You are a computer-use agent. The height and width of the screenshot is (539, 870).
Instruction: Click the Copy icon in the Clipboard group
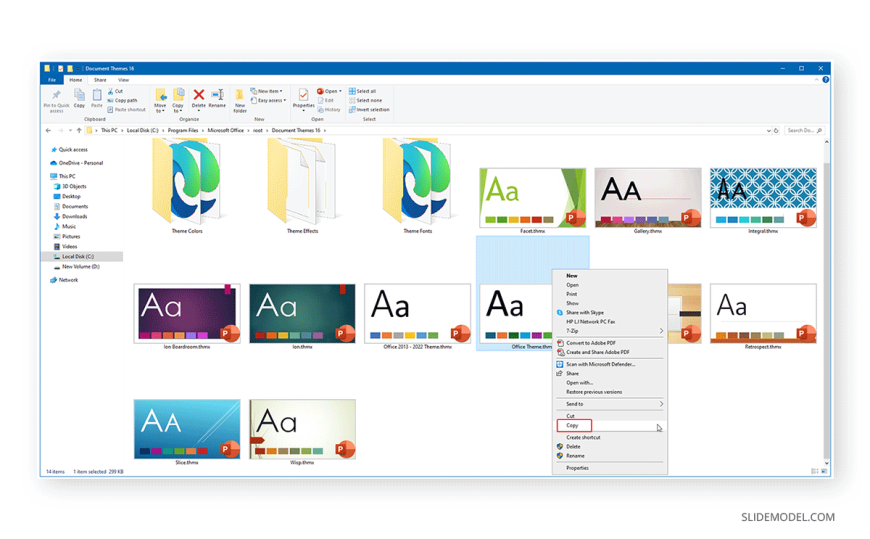(x=79, y=95)
